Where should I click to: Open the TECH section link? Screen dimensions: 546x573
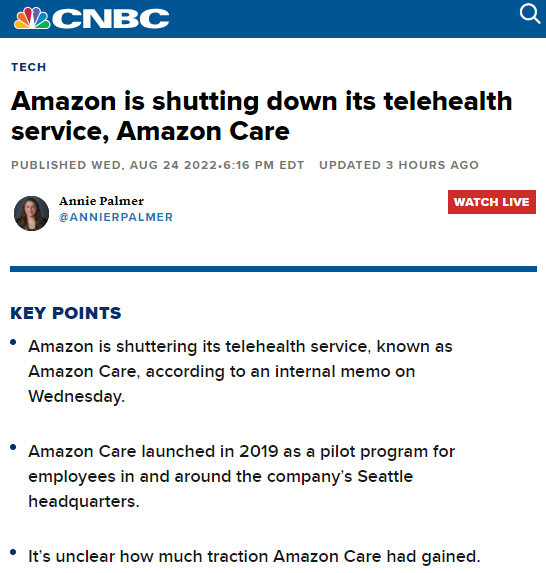(x=29, y=67)
